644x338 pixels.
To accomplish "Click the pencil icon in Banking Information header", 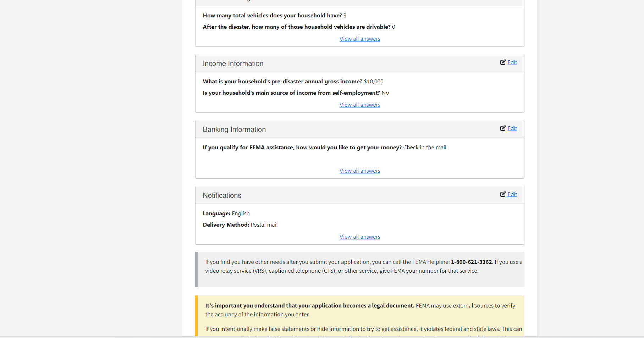I will tap(503, 128).
